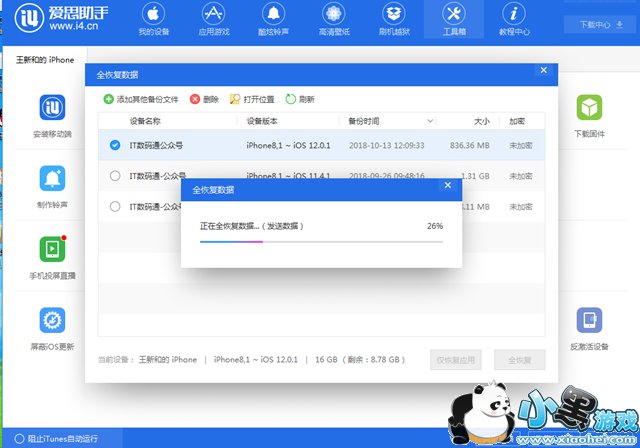The height and width of the screenshot is (448, 640).
Task: Sort by 设备名称 column header
Action: pyautogui.click(x=145, y=121)
